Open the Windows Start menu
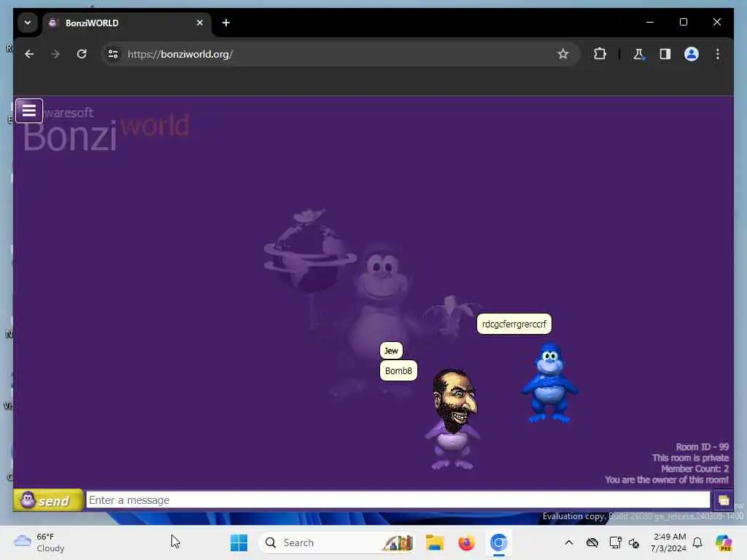This screenshot has height=560, width=747. click(239, 542)
